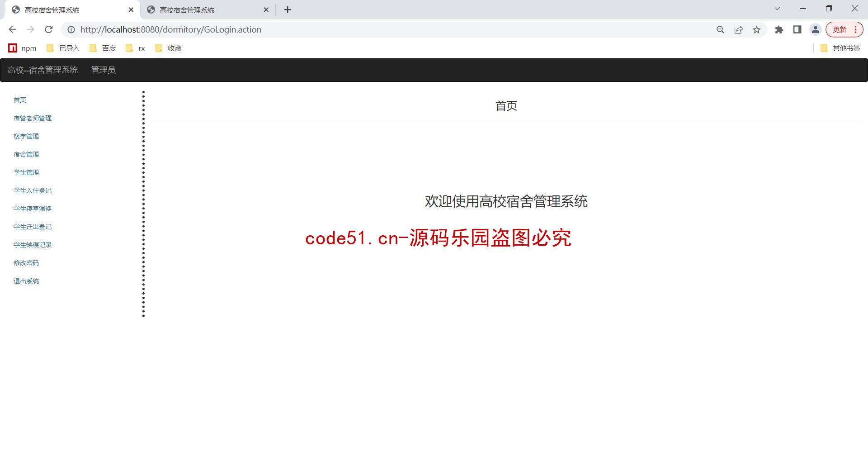Close the first 高校宿舍管理系统 tab

tap(131, 10)
